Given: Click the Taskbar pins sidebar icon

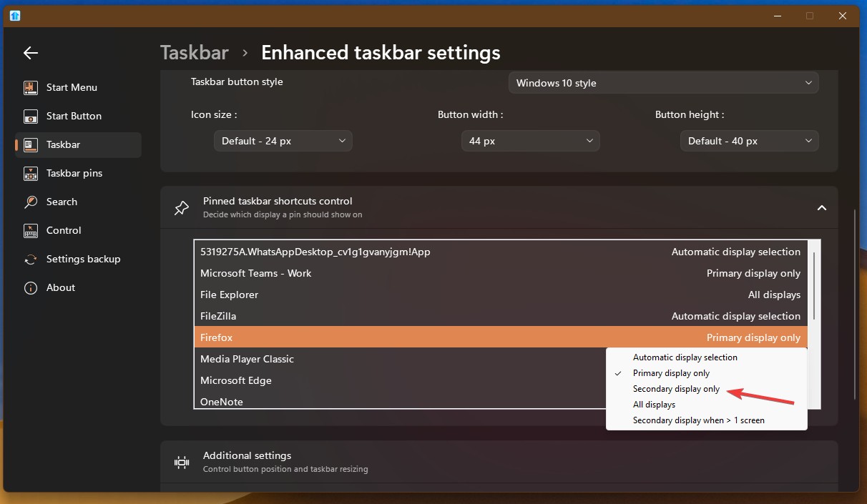Looking at the screenshot, I should [x=30, y=173].
